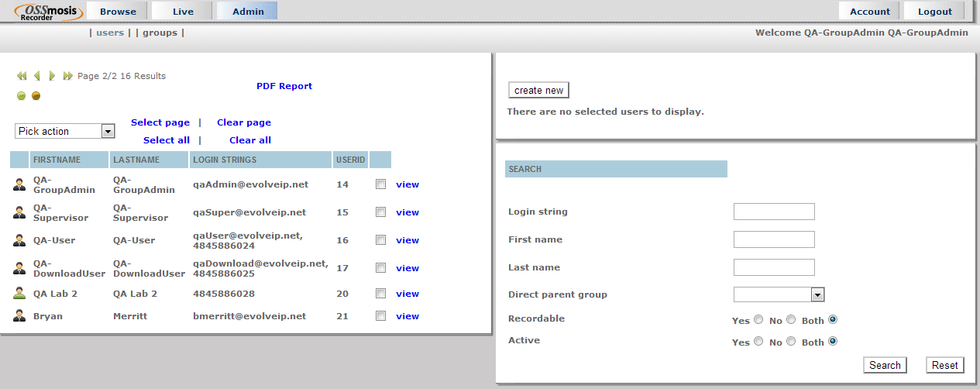Tick the checkbox in the bmerritt@evolveip.net row
Screen dimensions: 980x389
click(x=380, y=316)
